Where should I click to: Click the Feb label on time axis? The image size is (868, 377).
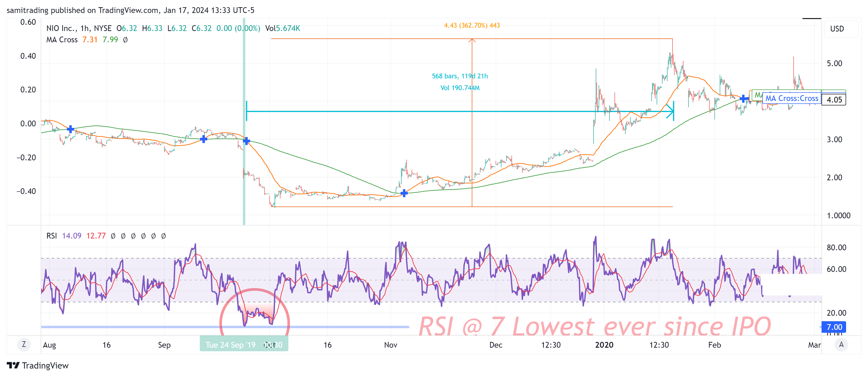pos(714,345)
